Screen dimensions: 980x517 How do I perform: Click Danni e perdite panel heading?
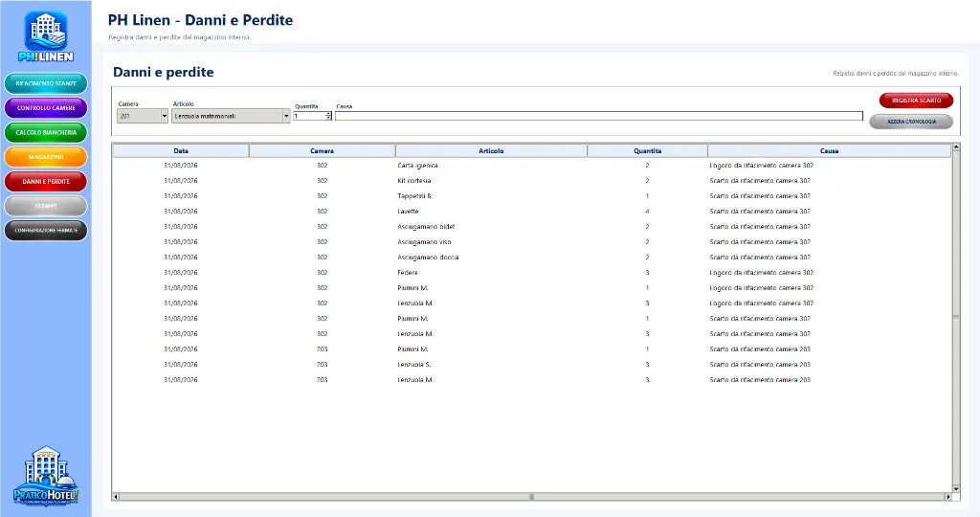(163, 72)
